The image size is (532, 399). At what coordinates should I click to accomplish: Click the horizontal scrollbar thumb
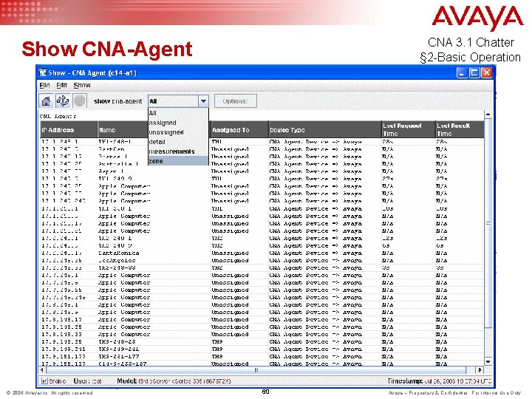pos(256,370)
